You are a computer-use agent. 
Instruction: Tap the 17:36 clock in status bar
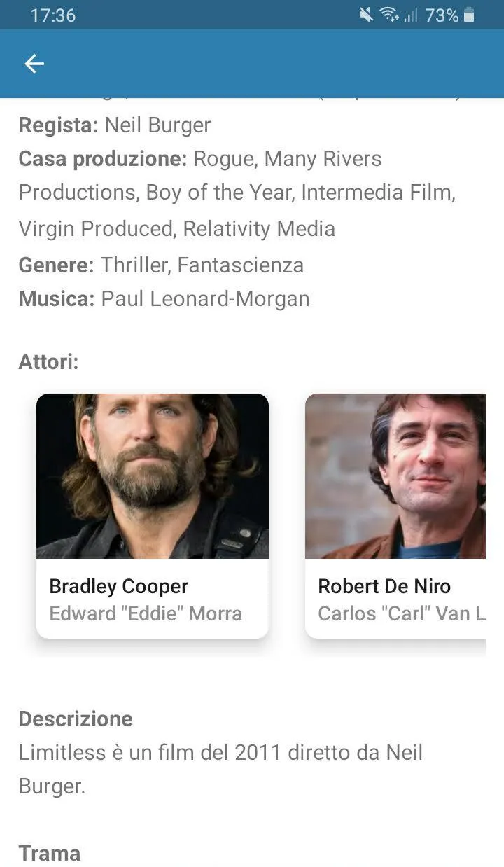(53, 15)
